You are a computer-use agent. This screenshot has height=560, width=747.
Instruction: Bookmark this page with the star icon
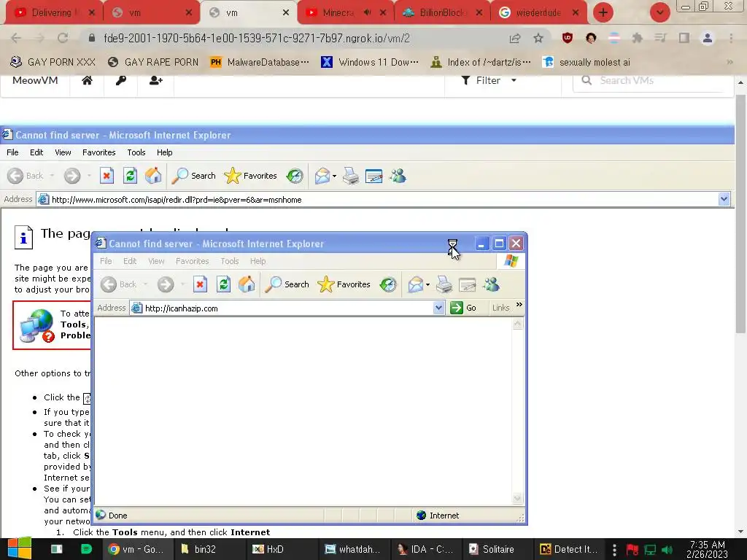(538, 38)
